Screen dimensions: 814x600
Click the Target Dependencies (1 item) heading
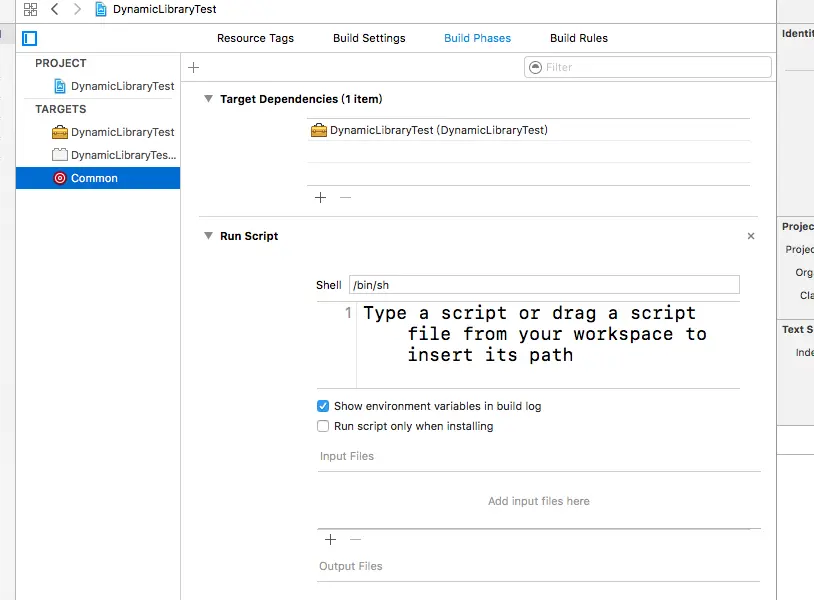click(x=301, y=99)
